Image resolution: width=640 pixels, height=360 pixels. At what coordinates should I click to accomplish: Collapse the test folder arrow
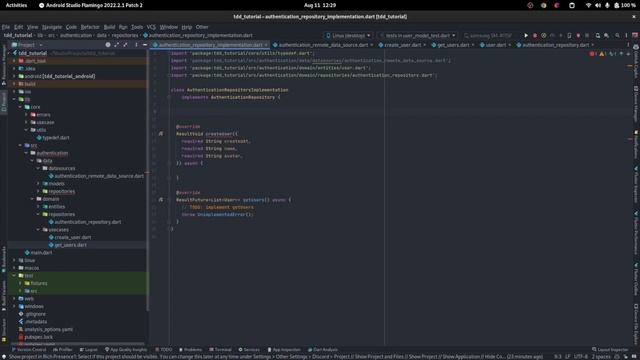pyautogui.click(x=14, y=276)
